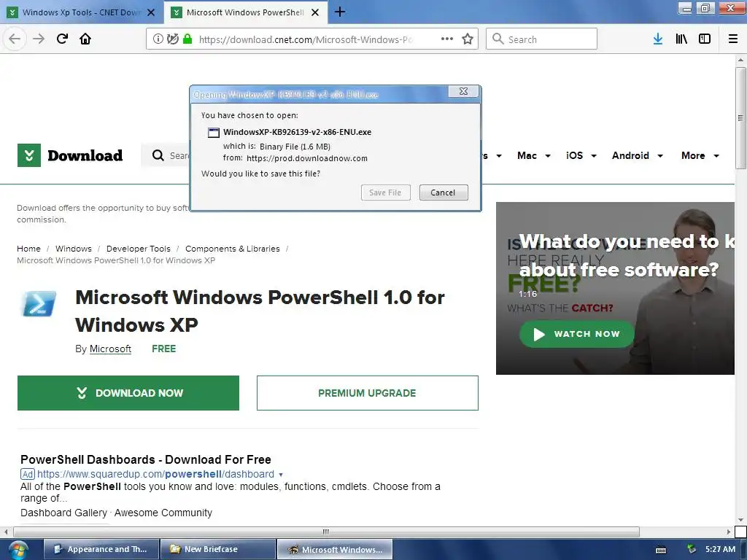
Task: Open the browser home page
Action: coord(85,39)
